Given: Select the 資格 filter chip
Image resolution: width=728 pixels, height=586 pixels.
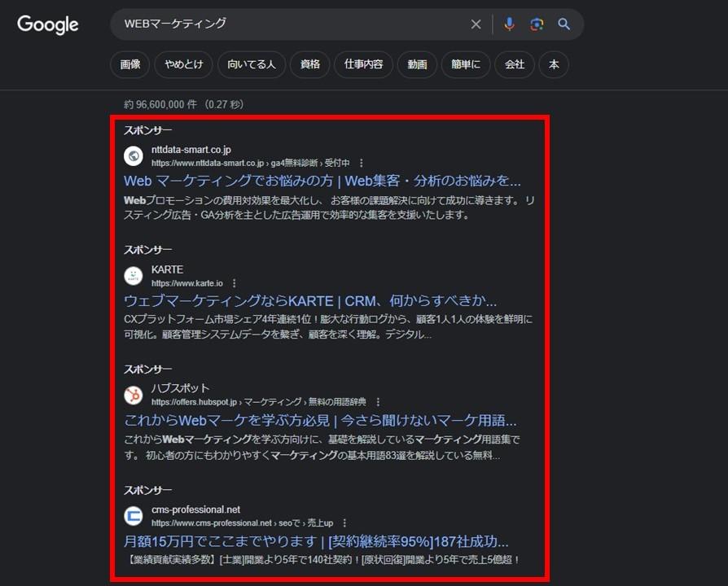Looking at the screenshot, I should coord(310,64).
